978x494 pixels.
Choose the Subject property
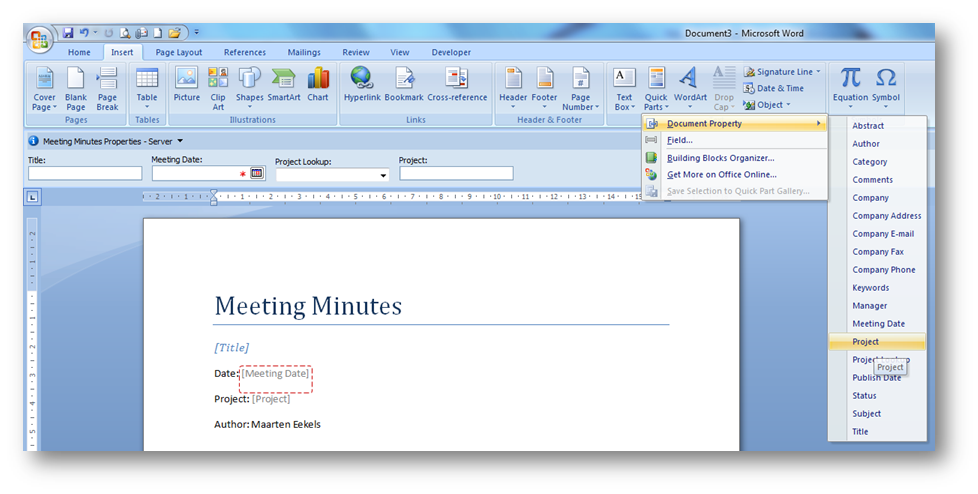click(877, 414)
